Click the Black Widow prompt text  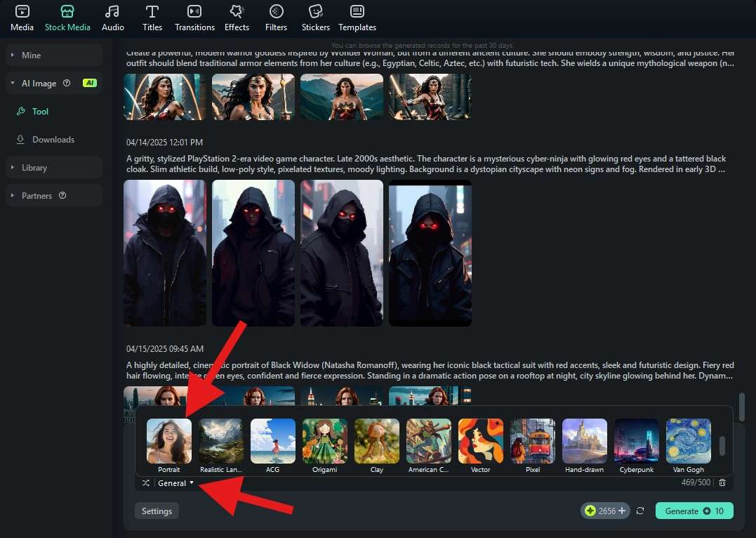430,371
